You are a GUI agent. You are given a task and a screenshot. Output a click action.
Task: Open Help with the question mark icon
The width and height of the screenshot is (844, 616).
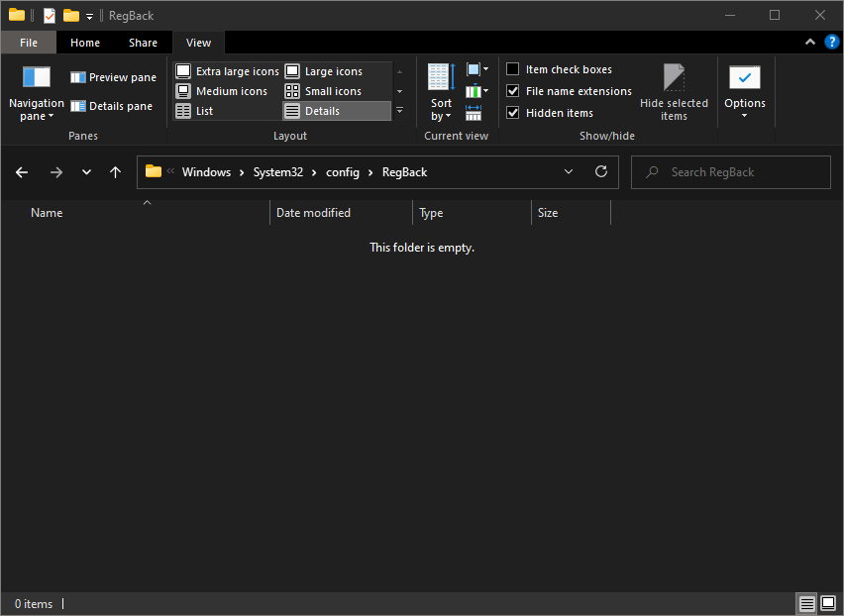click(832, 42)
